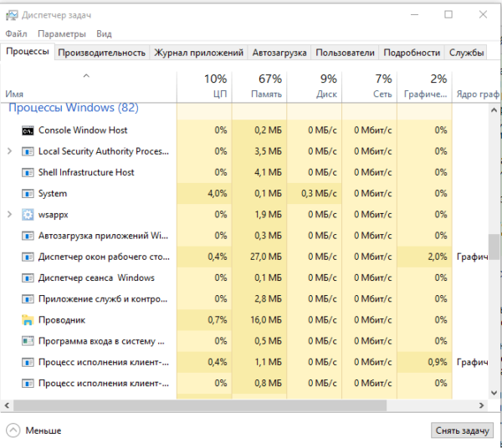Image resolution: width=502 pixels, height=448 pixels.
Task: Switch to the Журнал приложений tab
Action: (198, 53)
